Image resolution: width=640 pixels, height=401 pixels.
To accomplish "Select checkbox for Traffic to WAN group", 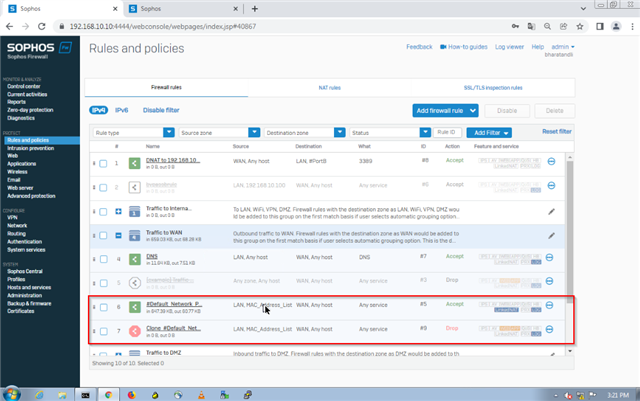I will click(x=103, y=236).
